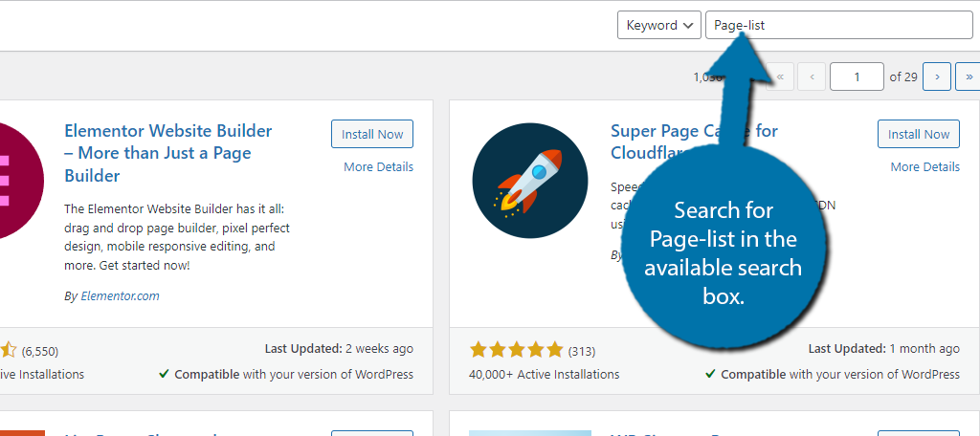
Task: Click Last Updated: 2 weeks ago text
Action: coord(339,349)
